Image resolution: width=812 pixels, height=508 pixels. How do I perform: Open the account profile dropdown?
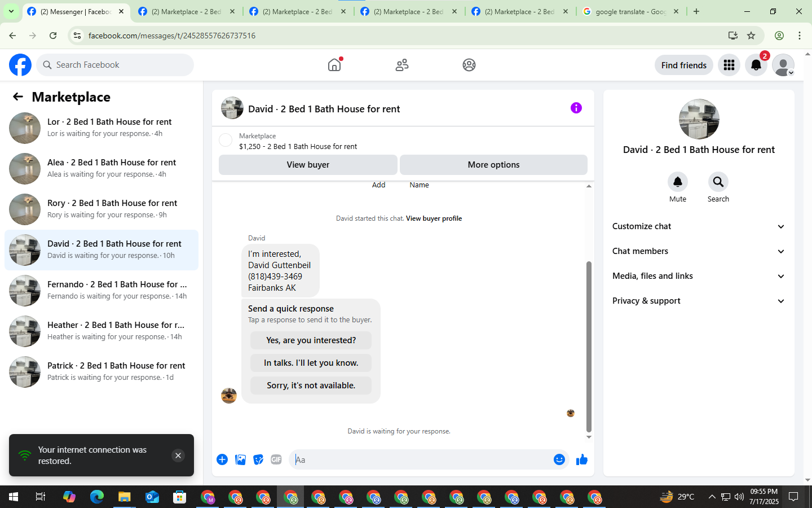coord(783,65)
